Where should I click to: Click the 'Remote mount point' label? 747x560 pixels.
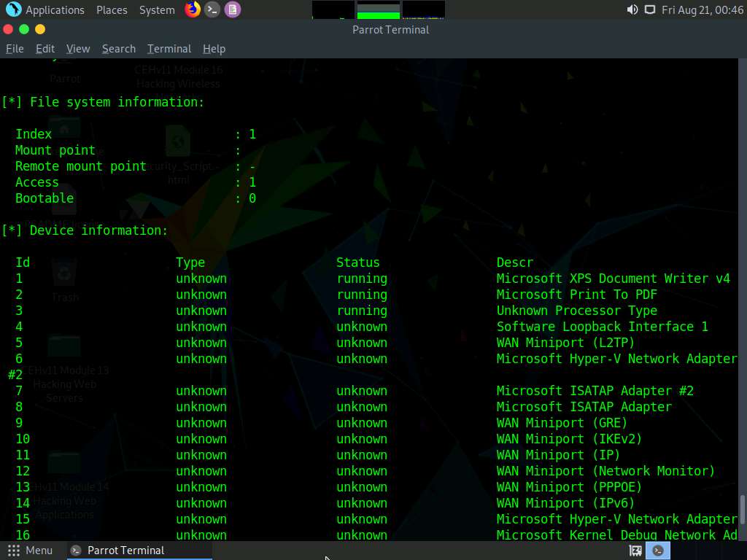pos(81,166)
